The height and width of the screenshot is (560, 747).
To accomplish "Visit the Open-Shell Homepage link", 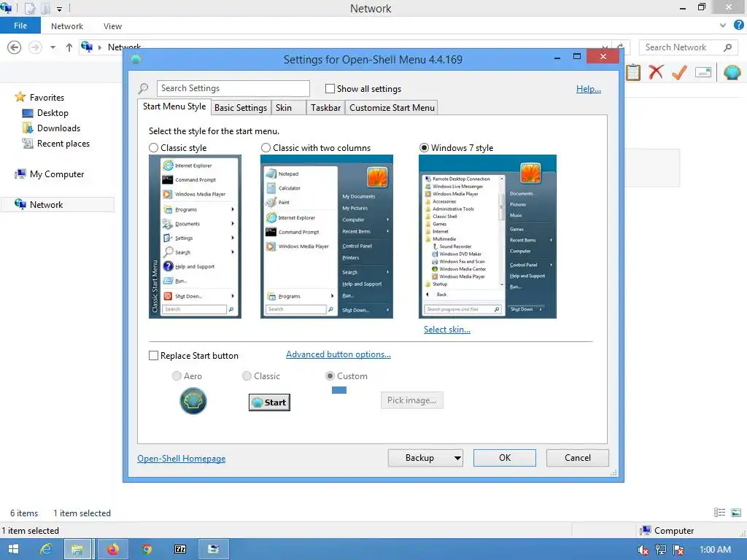I will pyautogui.click(x=182, y=458).
